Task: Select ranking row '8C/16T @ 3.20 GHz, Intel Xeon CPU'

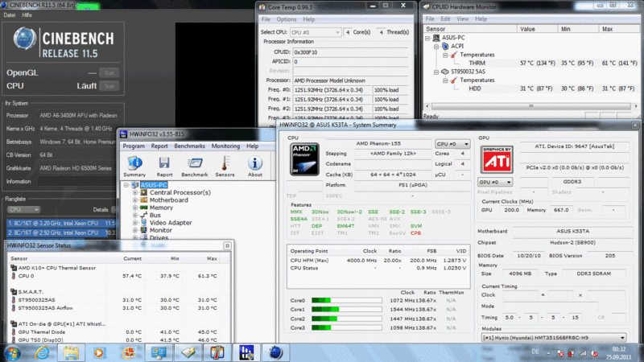Action: (x=62, y=224)
